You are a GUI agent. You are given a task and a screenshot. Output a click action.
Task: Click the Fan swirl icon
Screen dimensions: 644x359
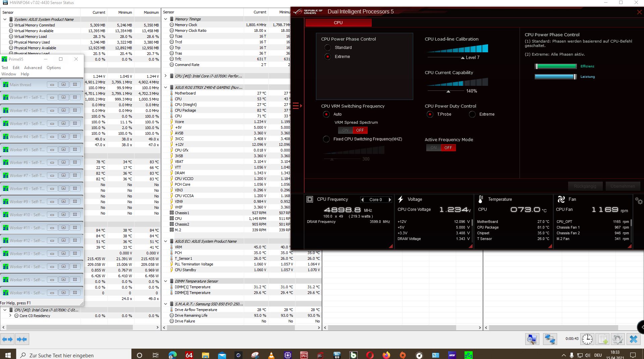561,199
